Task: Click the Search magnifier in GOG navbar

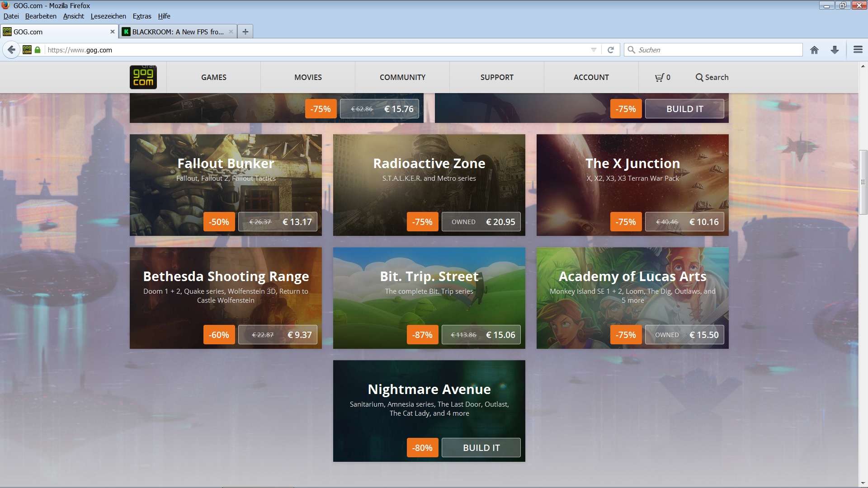Action: [x=699, y=77]
